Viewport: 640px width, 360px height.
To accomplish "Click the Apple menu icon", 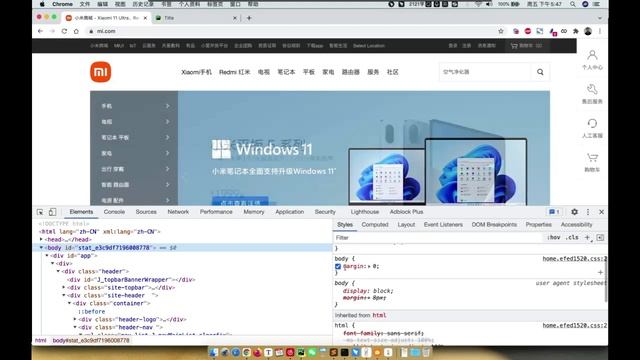I will pyautogui.click(x=42, y=4).
